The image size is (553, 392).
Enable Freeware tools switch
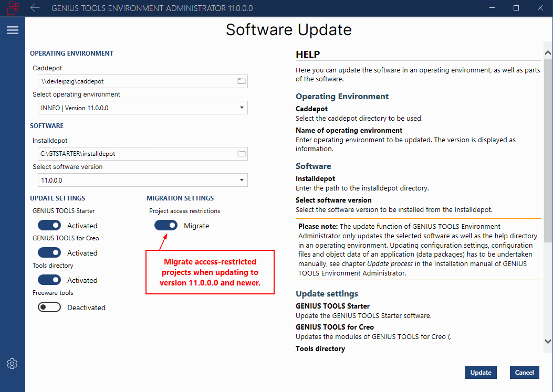(x=49, y=308)
